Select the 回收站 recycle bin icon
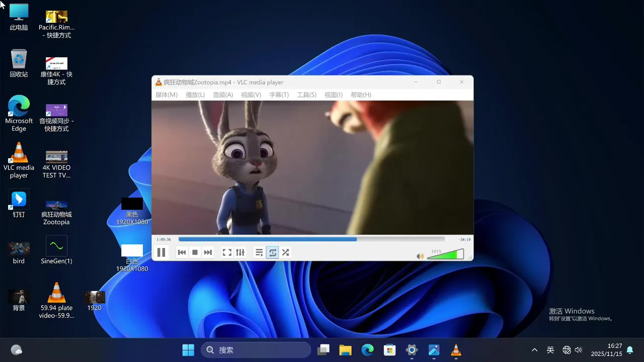Viewport: 644px width, 362px height. (19, 63)
